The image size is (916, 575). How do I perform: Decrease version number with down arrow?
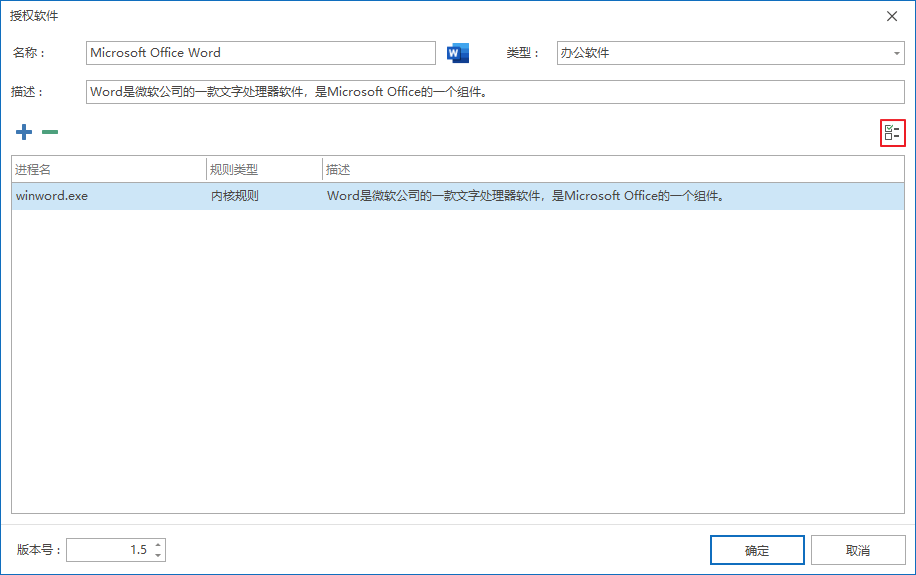(x=158, y=555)
